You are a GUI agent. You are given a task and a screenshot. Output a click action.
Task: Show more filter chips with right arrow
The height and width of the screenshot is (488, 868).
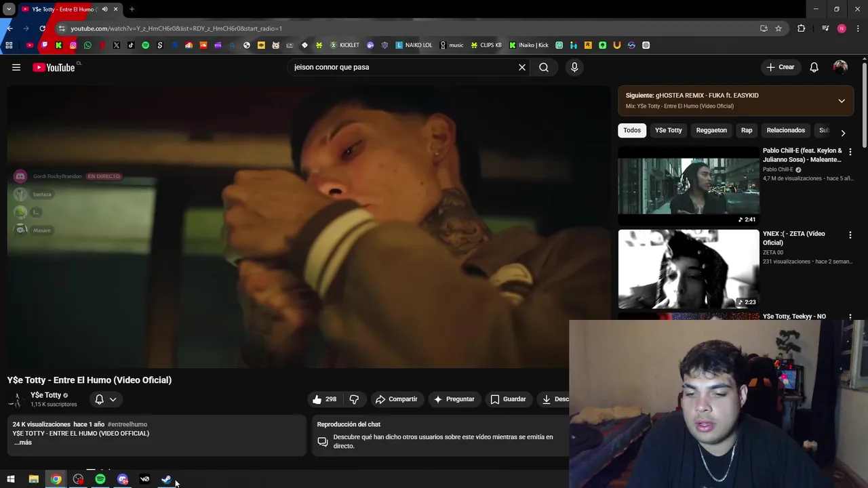(843, 133)
